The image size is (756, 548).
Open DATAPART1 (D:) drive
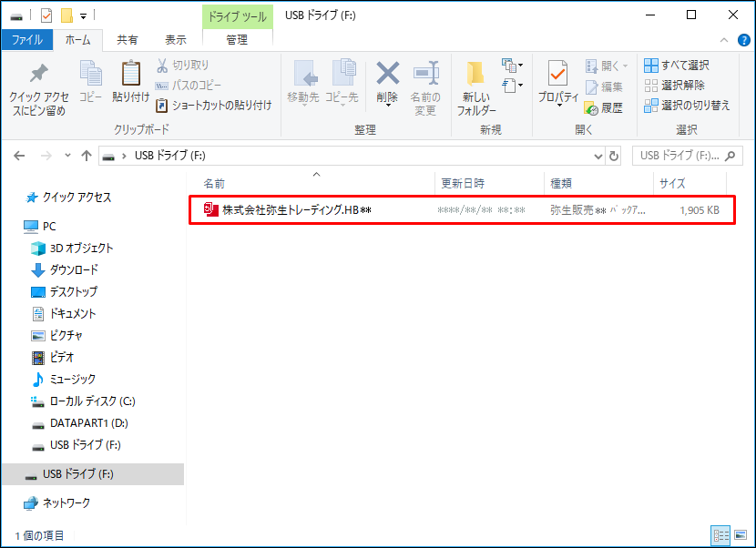[79, 423]
